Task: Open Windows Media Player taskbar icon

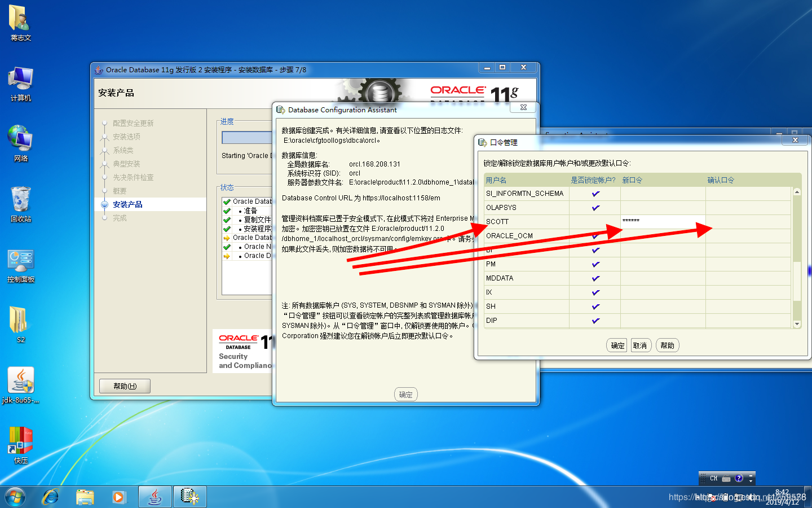Action: coord(118,497)
